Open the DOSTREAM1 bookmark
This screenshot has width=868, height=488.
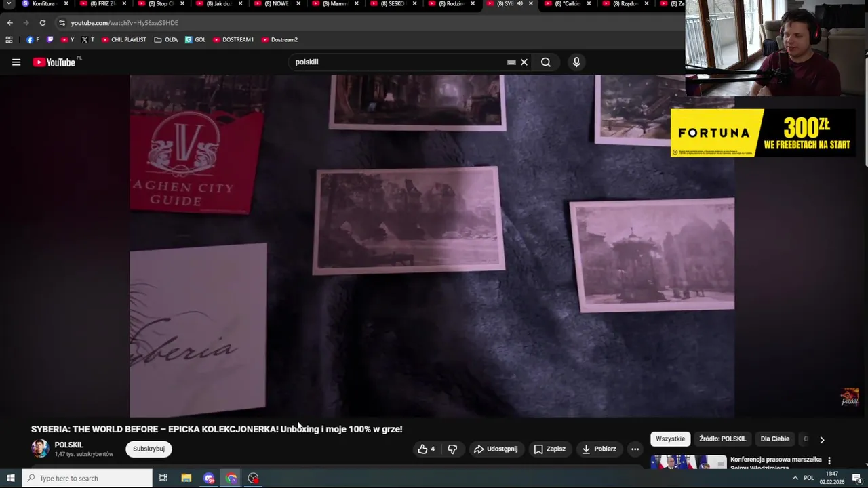click(233, 40)
